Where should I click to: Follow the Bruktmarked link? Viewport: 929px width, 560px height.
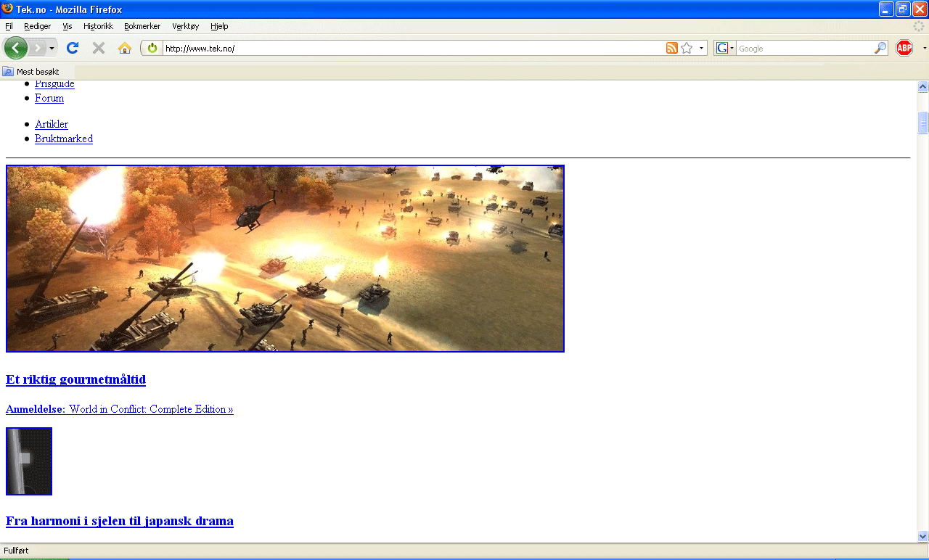(64, 139)
